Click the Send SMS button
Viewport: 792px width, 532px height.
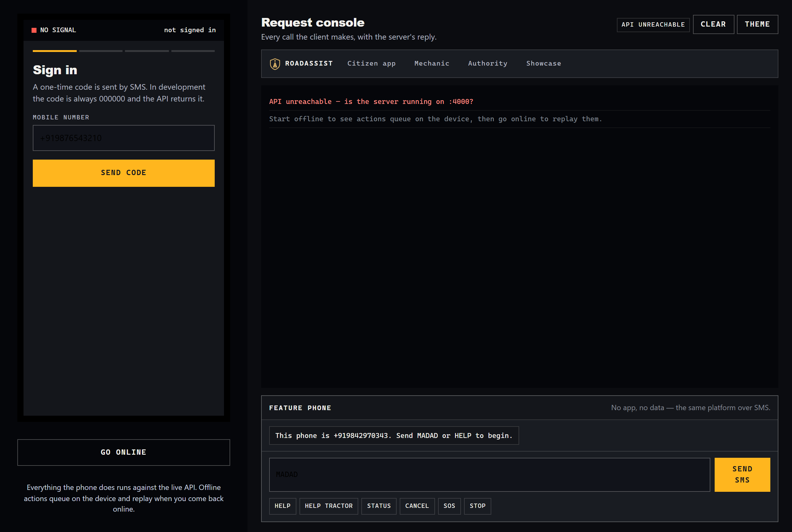[x=742, y=474]
